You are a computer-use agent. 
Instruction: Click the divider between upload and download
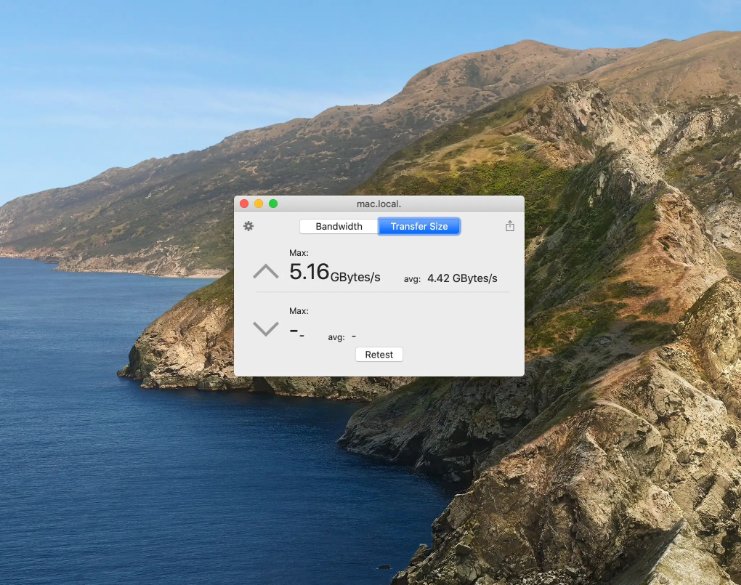(380, 293)
